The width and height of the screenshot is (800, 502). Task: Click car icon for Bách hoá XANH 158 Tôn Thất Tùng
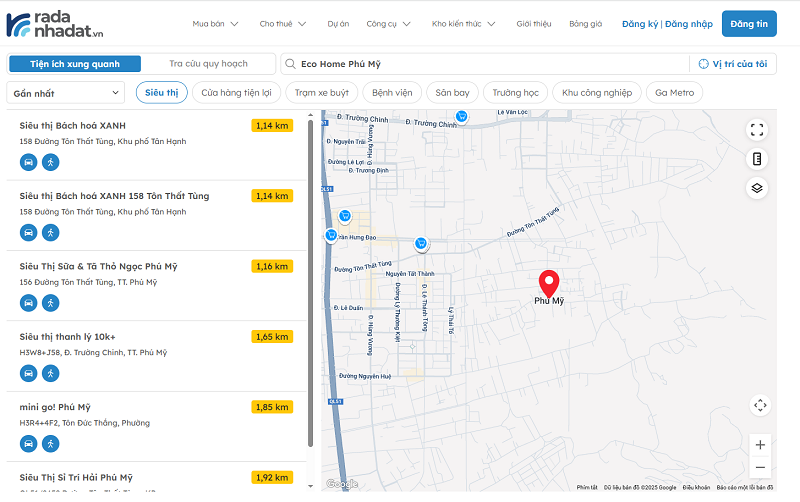29,233
